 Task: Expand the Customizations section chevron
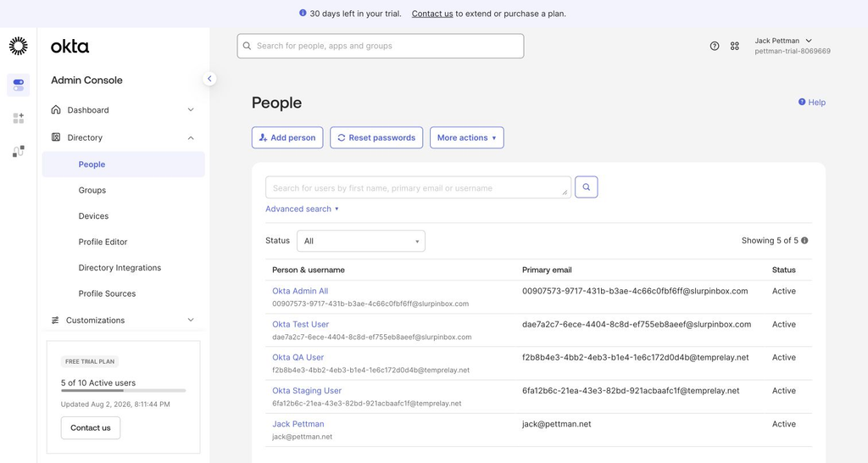coord(191,320)
